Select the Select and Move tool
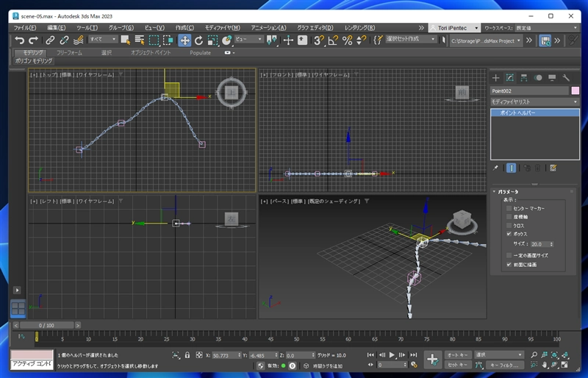 (184, 40)
